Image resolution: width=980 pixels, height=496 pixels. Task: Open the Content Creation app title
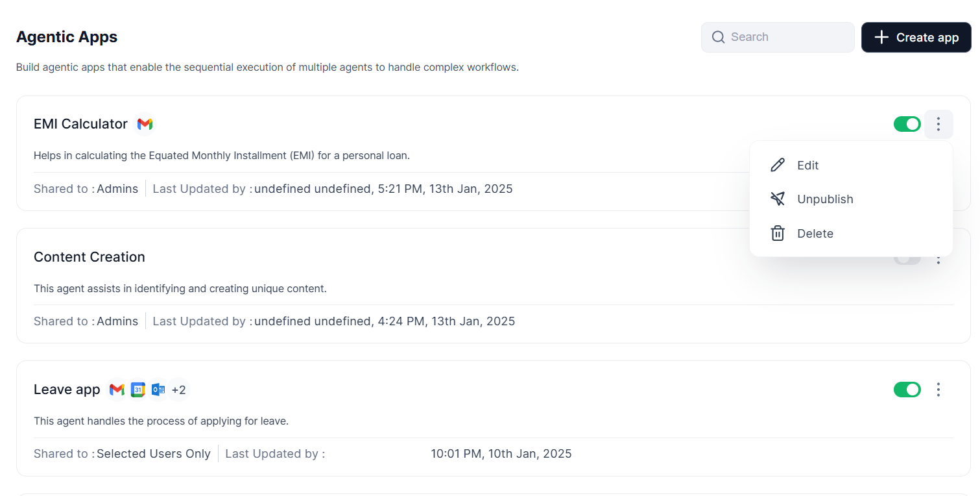pyautogui.click(x=90, y=257)
